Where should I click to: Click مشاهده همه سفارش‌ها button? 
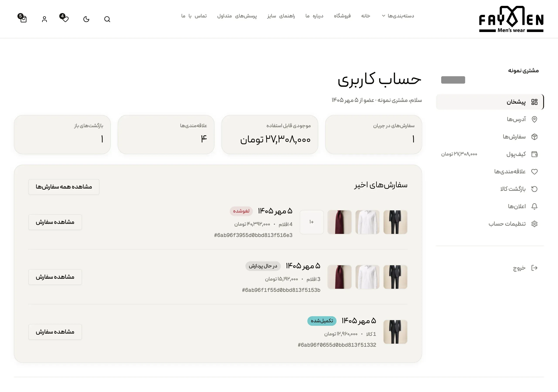(x=64, y=187)
